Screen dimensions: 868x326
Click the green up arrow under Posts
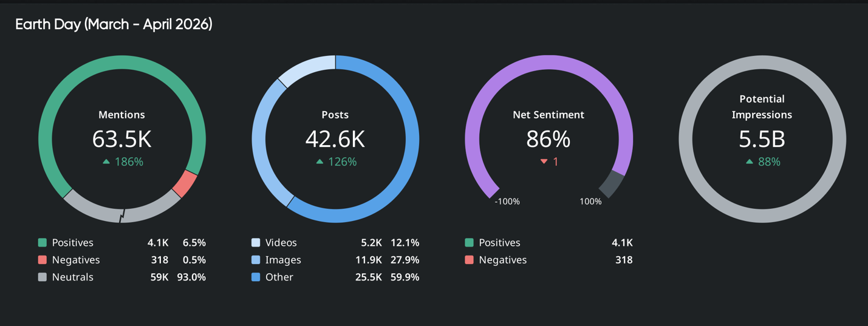click(320, 162)
